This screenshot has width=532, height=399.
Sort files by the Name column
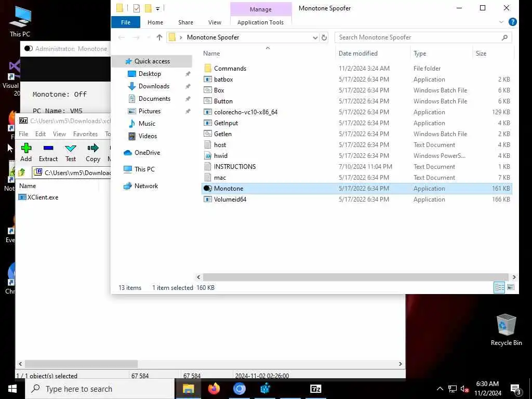click(x=211, y=54)
